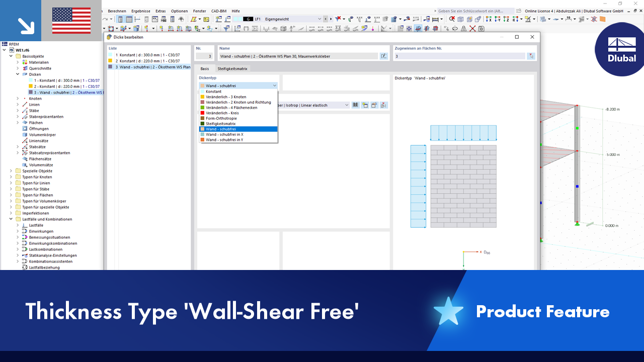Screen dimensions: 644x362
Task: Collapse the 'Dicken' tree branch
Action: pos(18,74)
